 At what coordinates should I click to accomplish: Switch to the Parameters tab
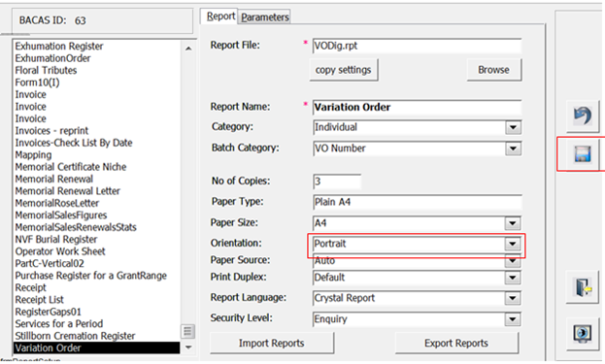point(265,17)
